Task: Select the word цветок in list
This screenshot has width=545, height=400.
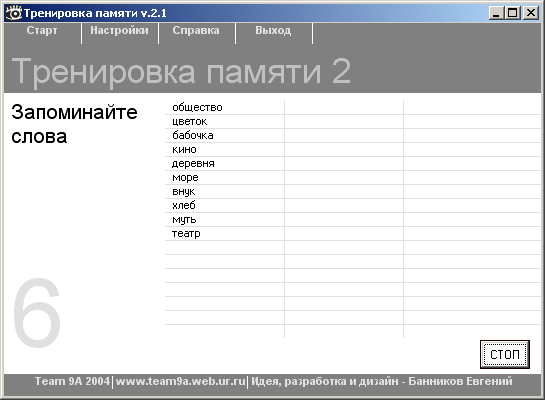Action: (x=189, y=122)
